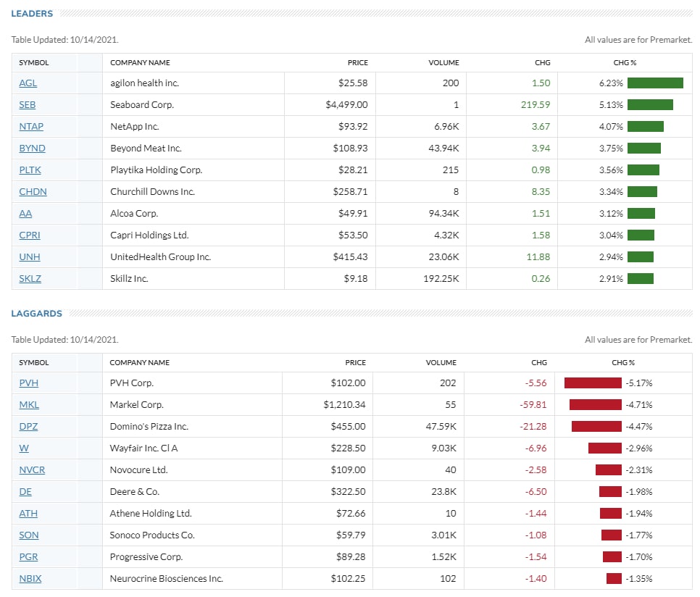This screenshot has width=700, height=597.
Task: Click the PGR ticker link
Action: pyautogui.click(x=28, y=557)
